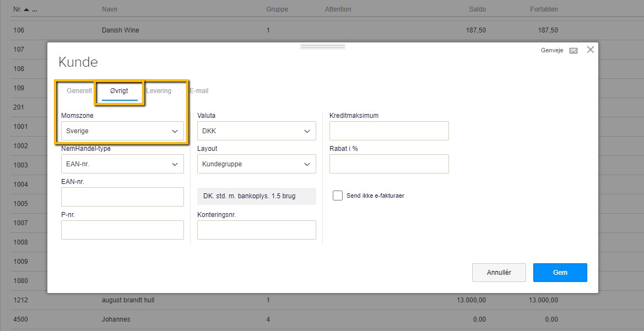The height and width of the screenshot is (331, 644).
Task: Enable 'Send ikke e-fakturaer' checkbox
Action: (x=338, y=196)
